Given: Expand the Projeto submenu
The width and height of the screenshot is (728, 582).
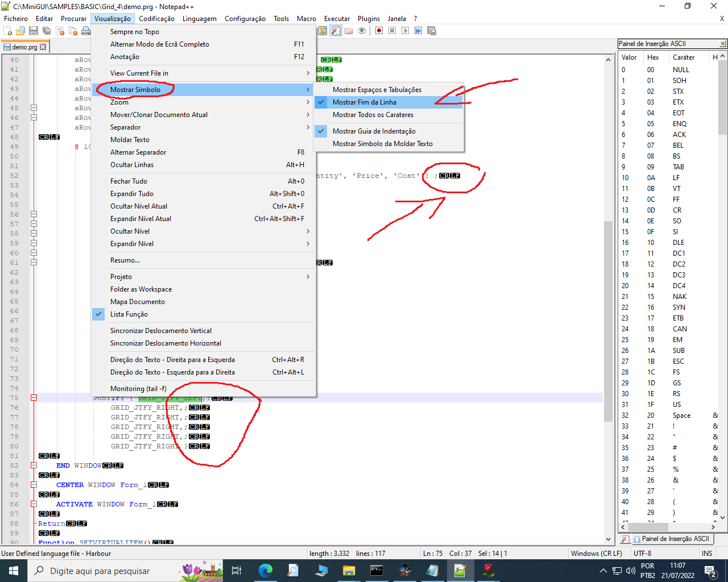Looking at the screenshot, I should [203, 277].
